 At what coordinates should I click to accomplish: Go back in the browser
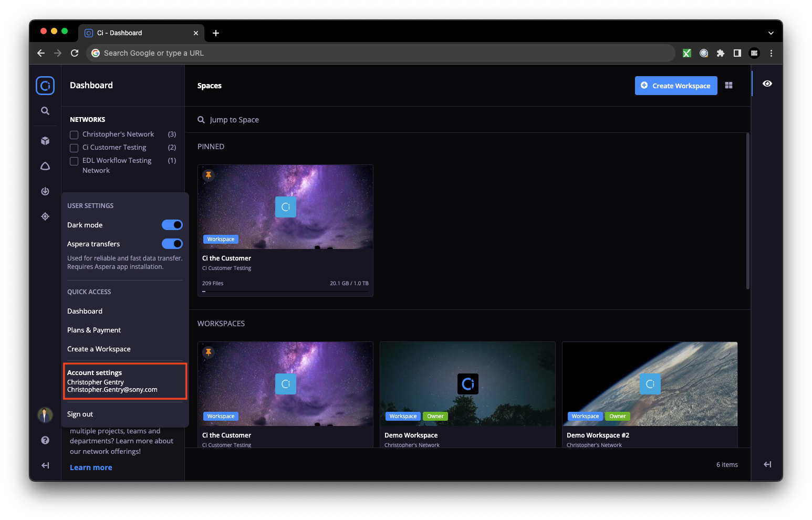pos(41,53)
